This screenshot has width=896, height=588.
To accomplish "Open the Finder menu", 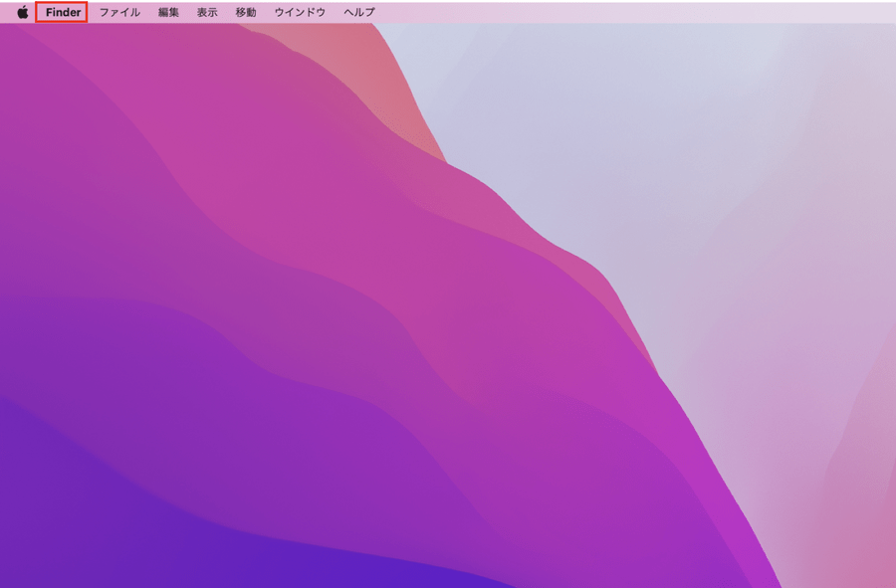I will pos(63,12).
